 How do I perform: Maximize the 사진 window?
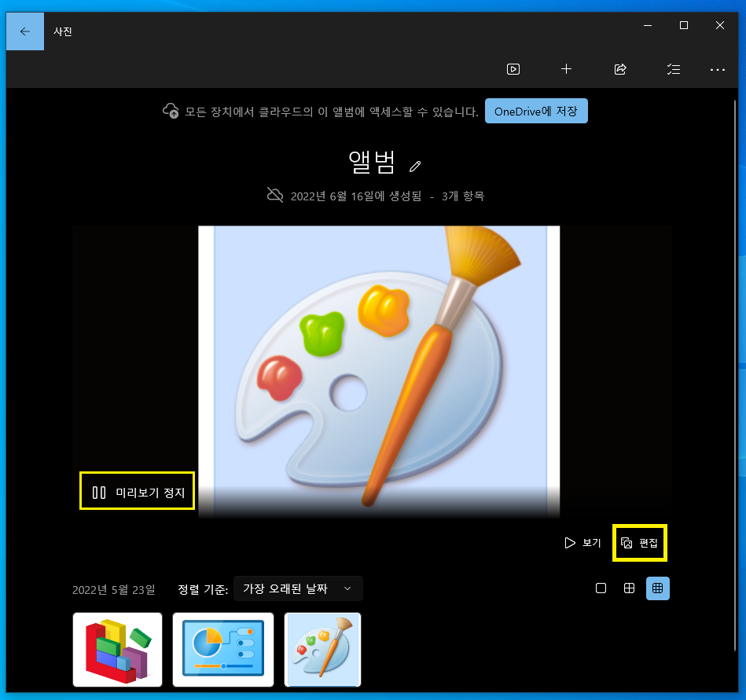click(x=684, y=25)
